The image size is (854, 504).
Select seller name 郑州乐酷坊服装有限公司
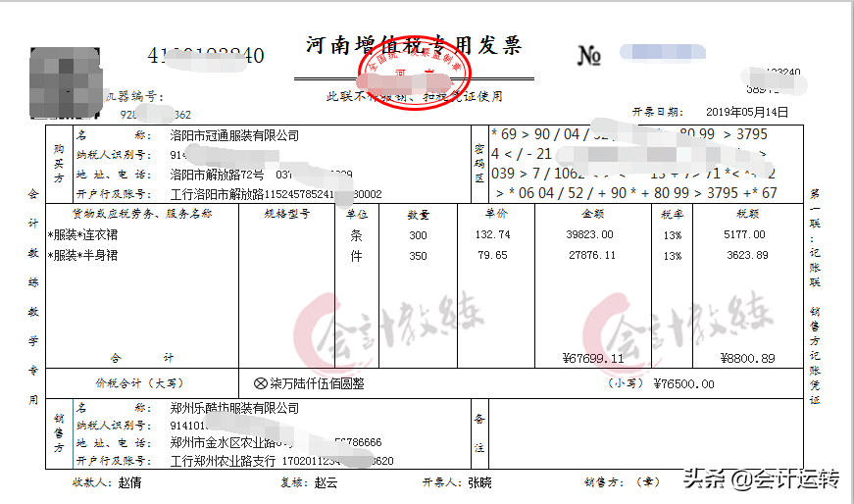[234, 408]
